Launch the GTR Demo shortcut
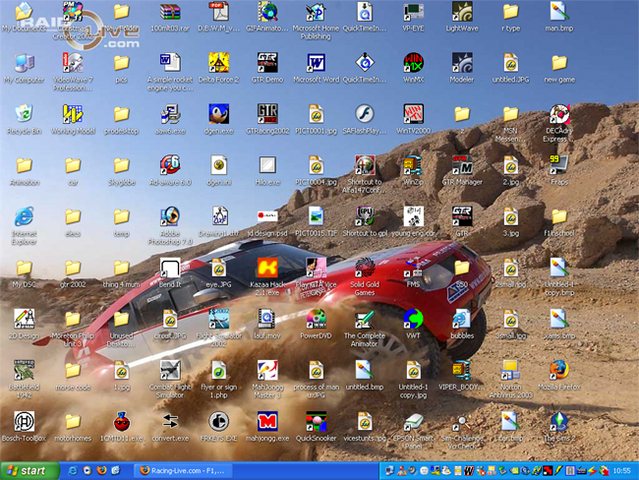639x480 pixels. (x=267, y=63)
